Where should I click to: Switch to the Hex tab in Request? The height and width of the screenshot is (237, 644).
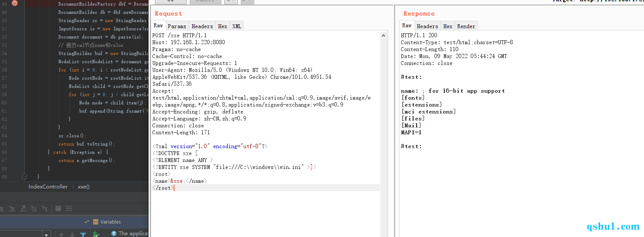pos(223,26)
